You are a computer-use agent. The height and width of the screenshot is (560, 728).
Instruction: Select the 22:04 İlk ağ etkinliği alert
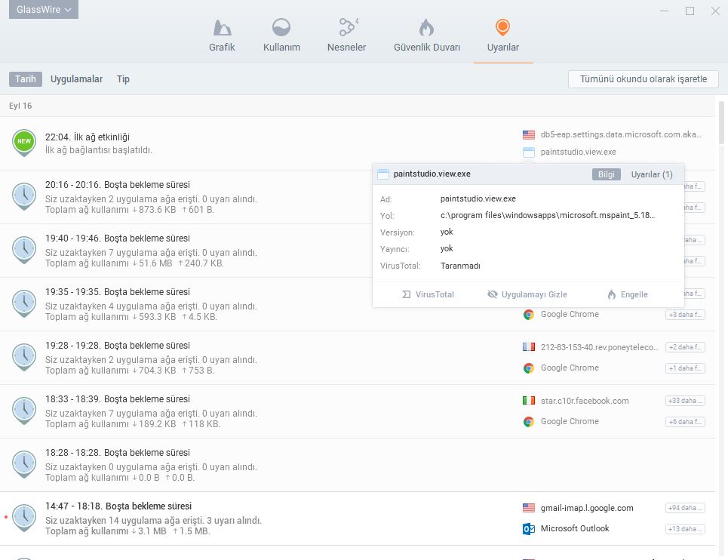pyautogui.click(x=358, y=143)
